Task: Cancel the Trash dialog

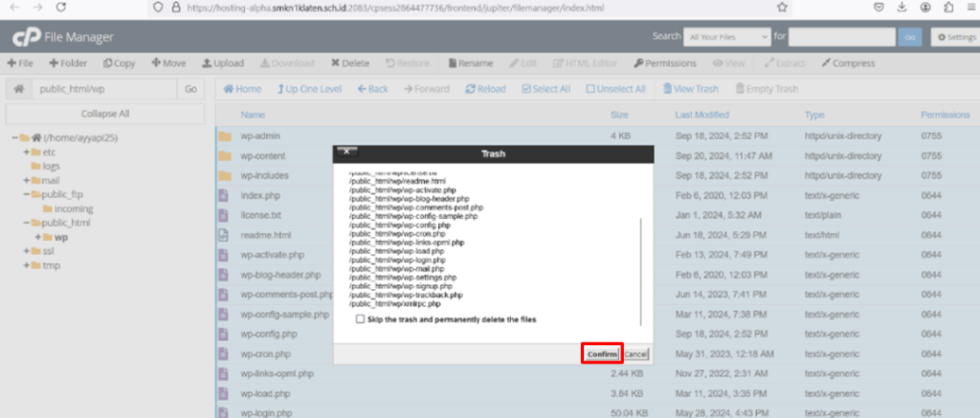Action: [x=635, y=354]
